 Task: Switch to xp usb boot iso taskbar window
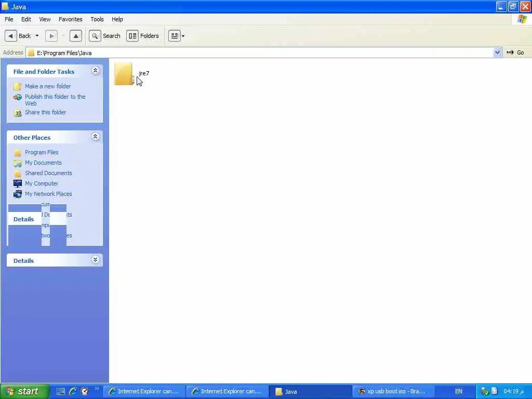(x=393, y=391)
